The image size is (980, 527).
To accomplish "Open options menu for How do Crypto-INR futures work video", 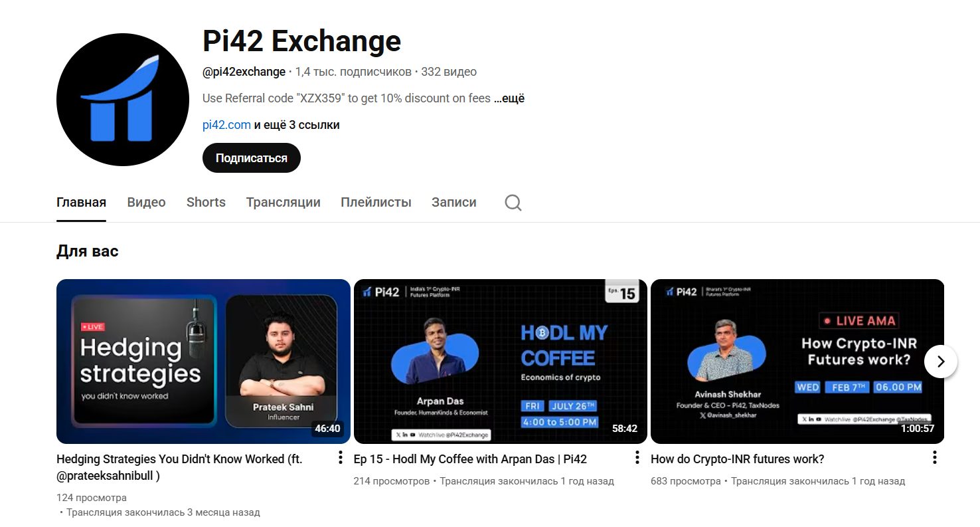I will 934,457.
